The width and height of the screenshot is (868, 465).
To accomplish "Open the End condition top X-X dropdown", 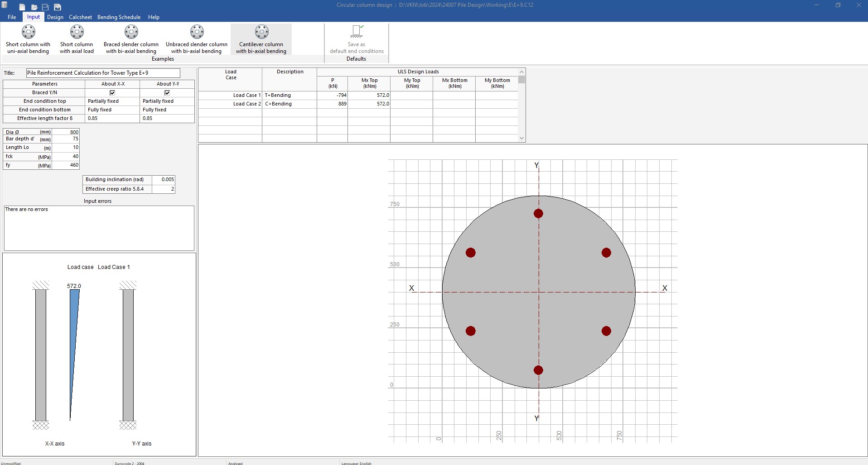I will coord(112,101).
